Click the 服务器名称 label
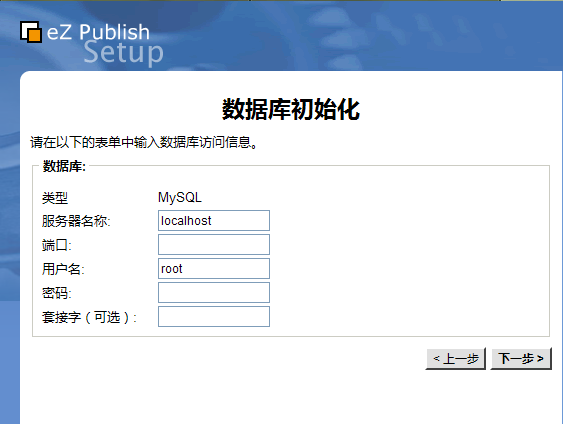Screen dimensions: 563x424 [x=76, y=221]
